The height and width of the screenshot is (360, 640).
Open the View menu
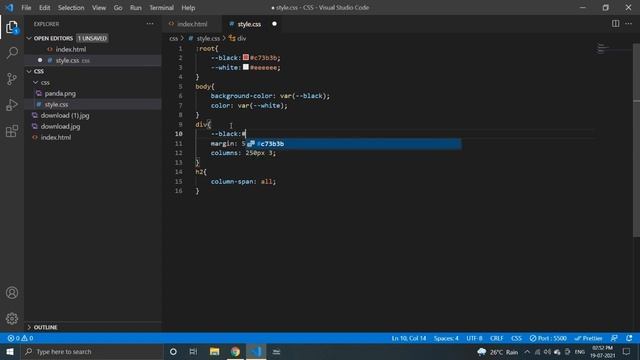pos(99,8)
